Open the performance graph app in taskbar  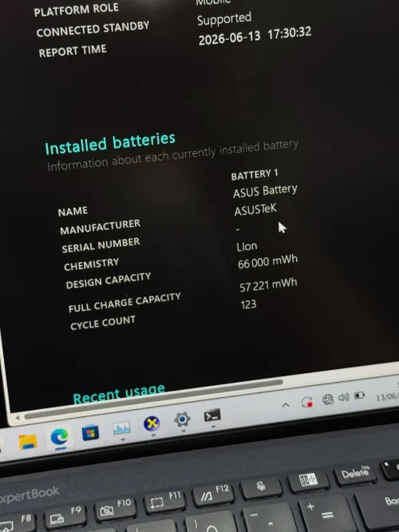121,428
